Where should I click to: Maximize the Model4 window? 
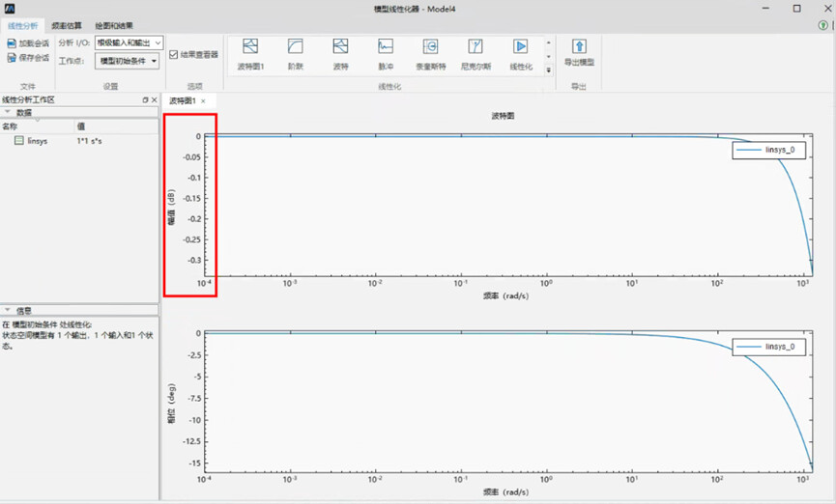click(x=796, y=9)
